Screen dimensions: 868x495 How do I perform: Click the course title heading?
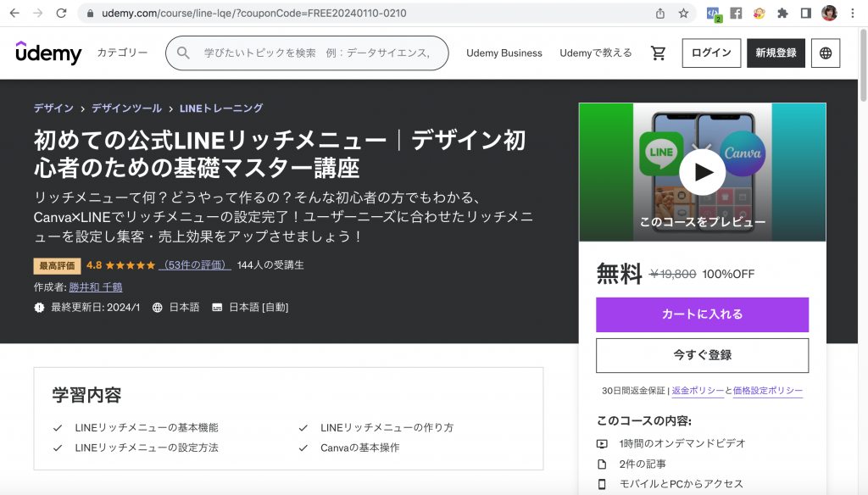280,154
